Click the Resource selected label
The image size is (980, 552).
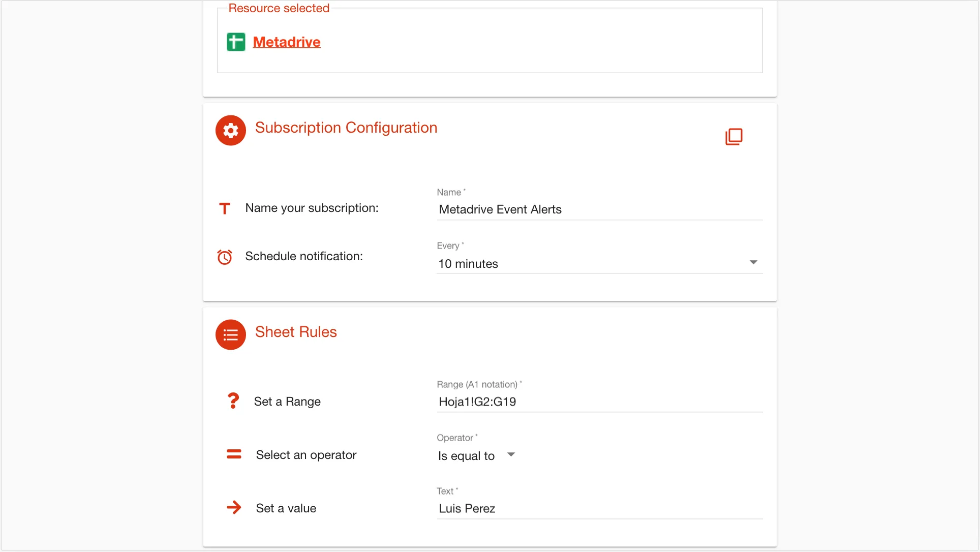279,8
